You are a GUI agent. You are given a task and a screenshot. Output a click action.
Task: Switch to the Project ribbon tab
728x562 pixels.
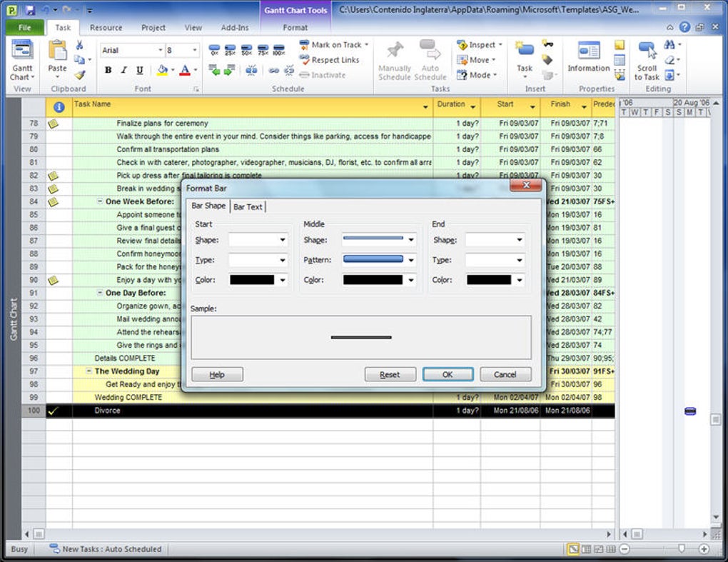[153, 27]
